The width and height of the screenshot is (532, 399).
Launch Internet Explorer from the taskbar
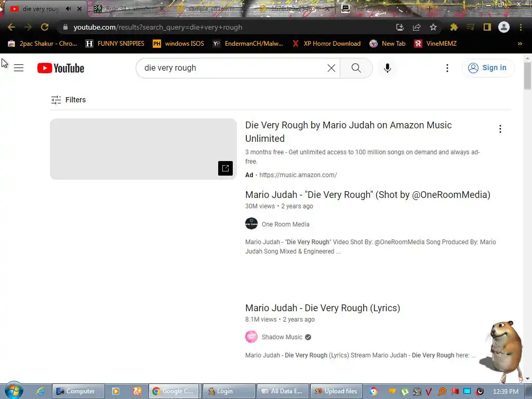tap(41, 391)
